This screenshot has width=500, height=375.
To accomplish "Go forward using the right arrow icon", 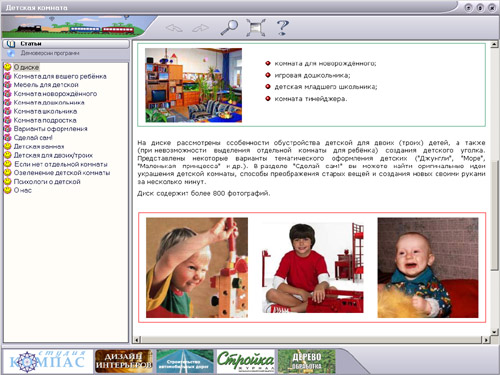I will 200,28.
